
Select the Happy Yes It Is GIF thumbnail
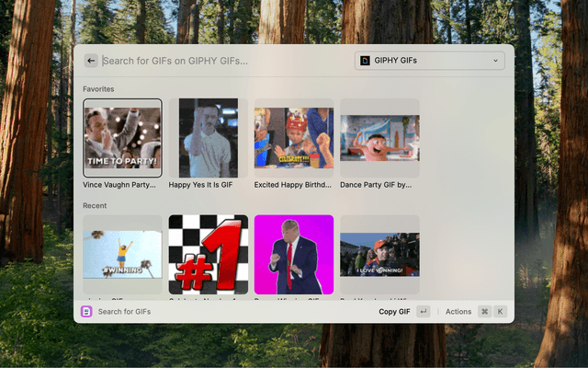coord(209,138)
